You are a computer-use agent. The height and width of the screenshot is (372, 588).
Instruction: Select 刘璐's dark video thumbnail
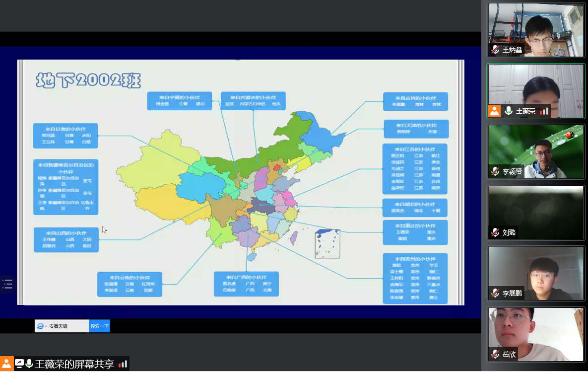click(x=536, y=211)
